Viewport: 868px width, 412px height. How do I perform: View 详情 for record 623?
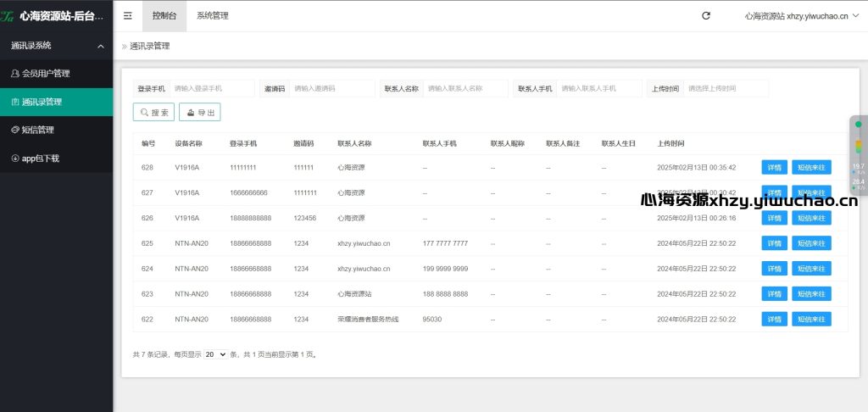point(775,294)
